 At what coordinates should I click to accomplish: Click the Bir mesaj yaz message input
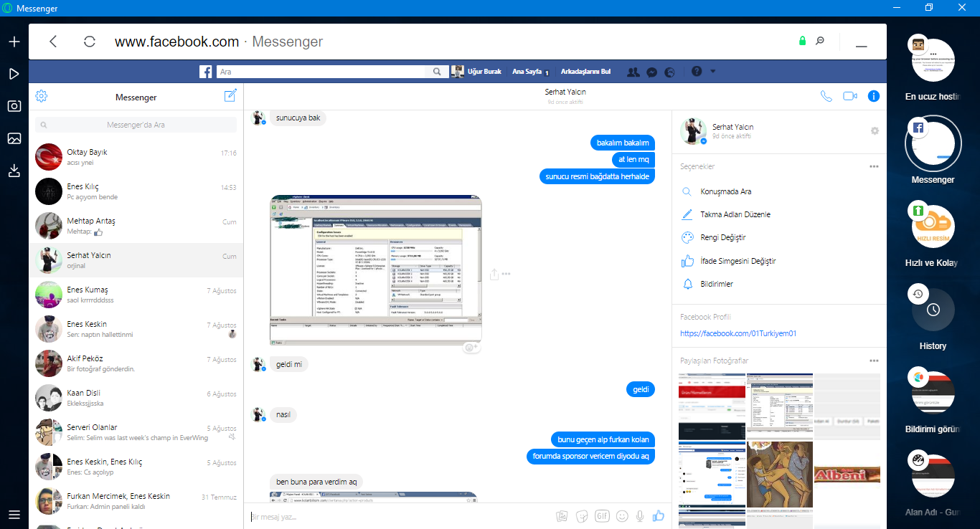point(400,516)
